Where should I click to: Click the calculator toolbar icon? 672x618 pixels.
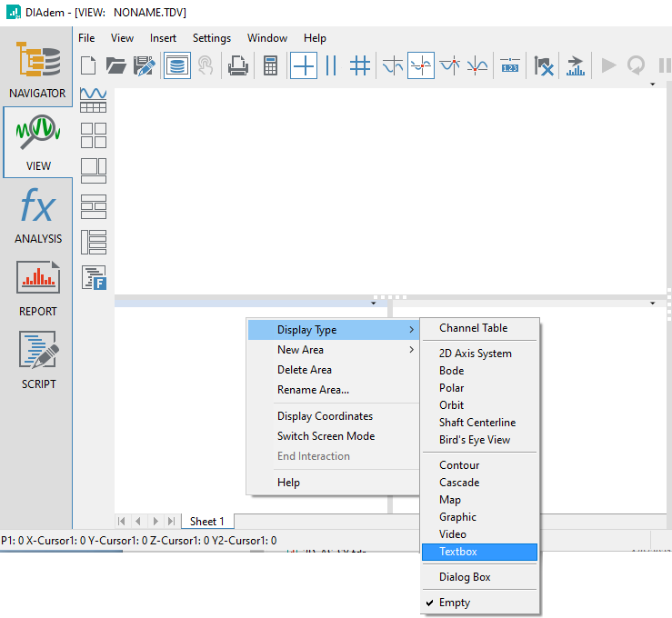click(x=270, y=65)
